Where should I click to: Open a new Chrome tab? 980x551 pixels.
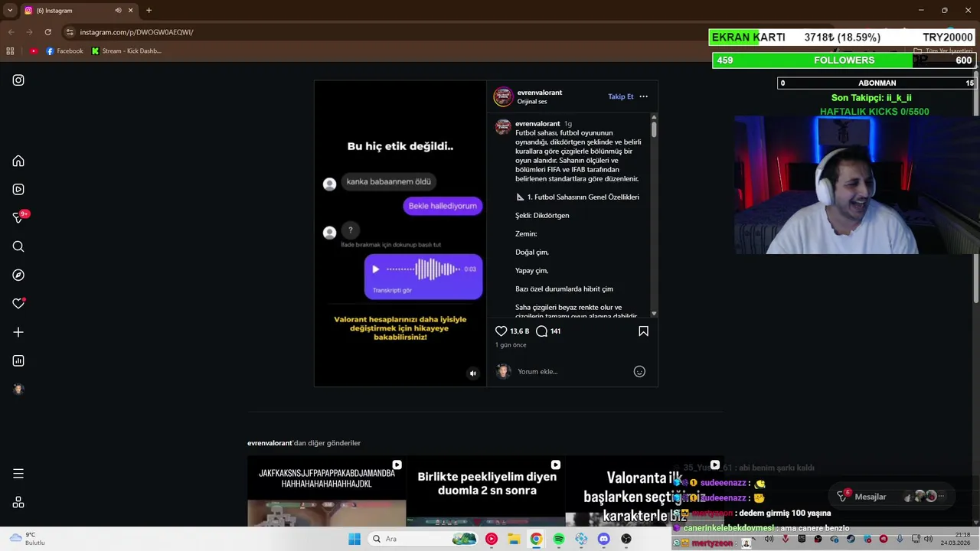[x=149, y=10]
